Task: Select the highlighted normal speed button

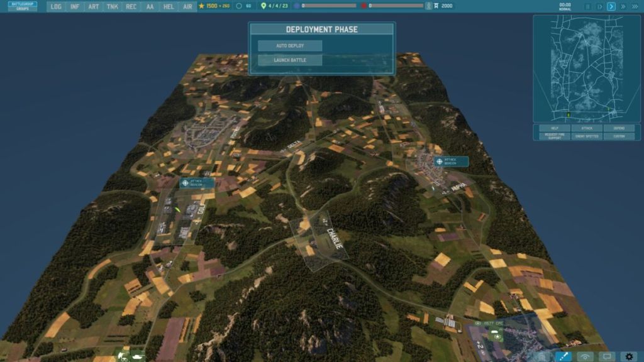Action: [611, 6]
